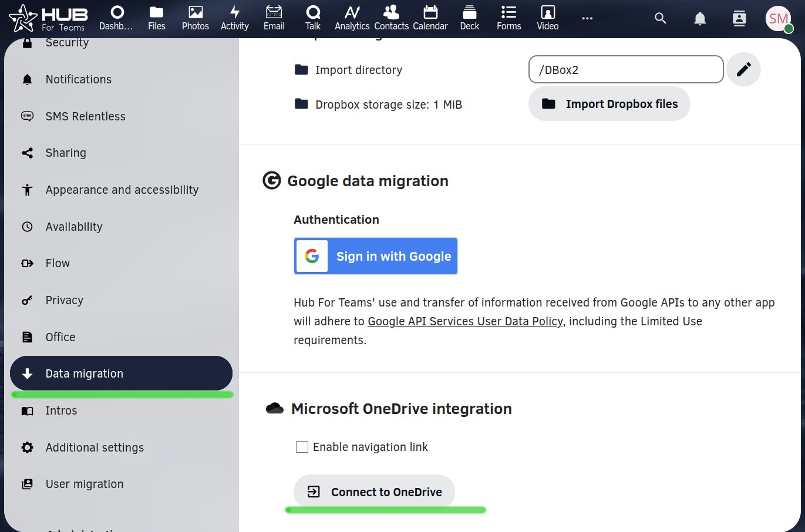Open Appearance and accessibility settings
The width and height of the screenshot is (805, 532).
point(122,190)
